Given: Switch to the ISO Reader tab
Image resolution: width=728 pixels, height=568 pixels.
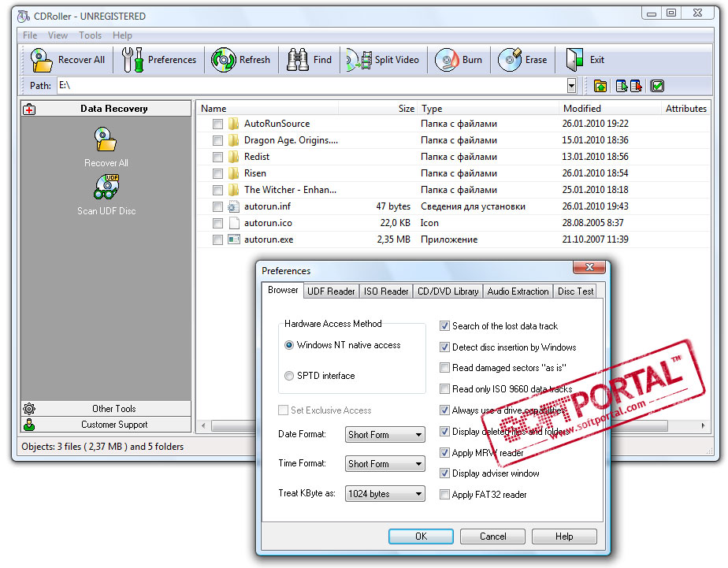Looking at the screenshot, I should [386, 291].
